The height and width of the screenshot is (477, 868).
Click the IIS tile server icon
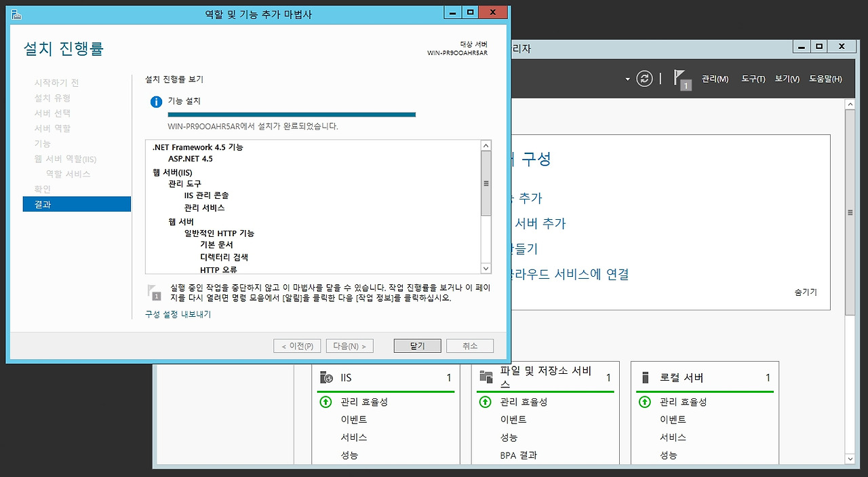327,378
